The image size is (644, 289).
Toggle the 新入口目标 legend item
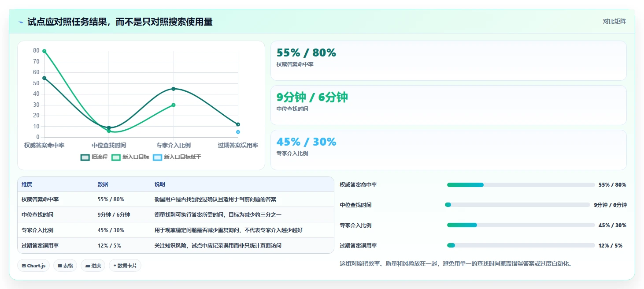[x=130, y=157]
